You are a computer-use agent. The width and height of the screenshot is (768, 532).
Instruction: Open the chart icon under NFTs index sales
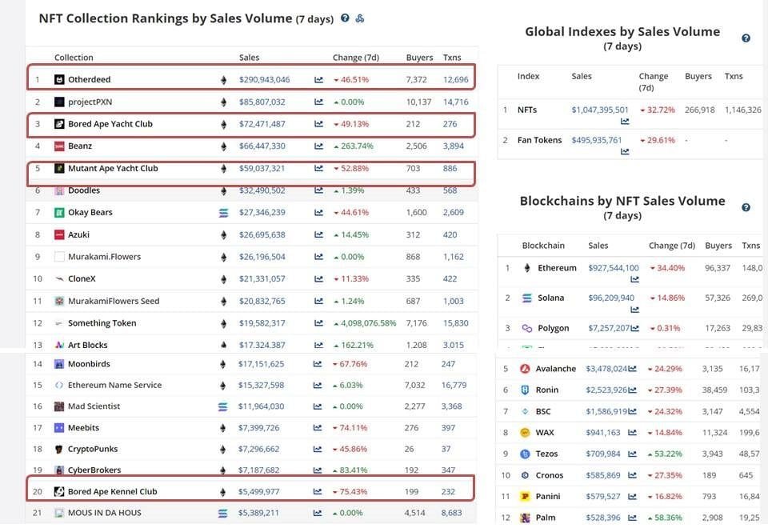pyautogui.click(x=625, y=122)
